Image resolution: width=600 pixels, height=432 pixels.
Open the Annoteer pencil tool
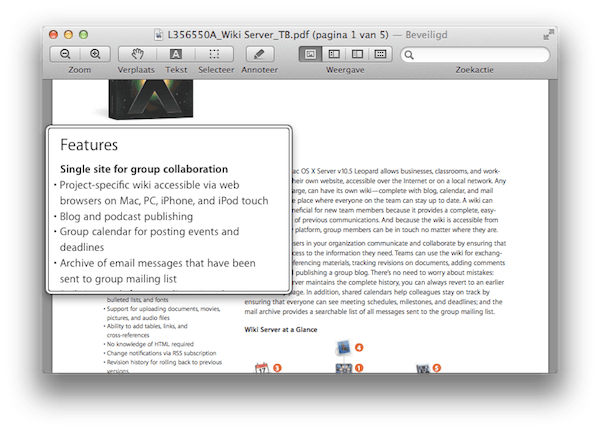(259, 54)
